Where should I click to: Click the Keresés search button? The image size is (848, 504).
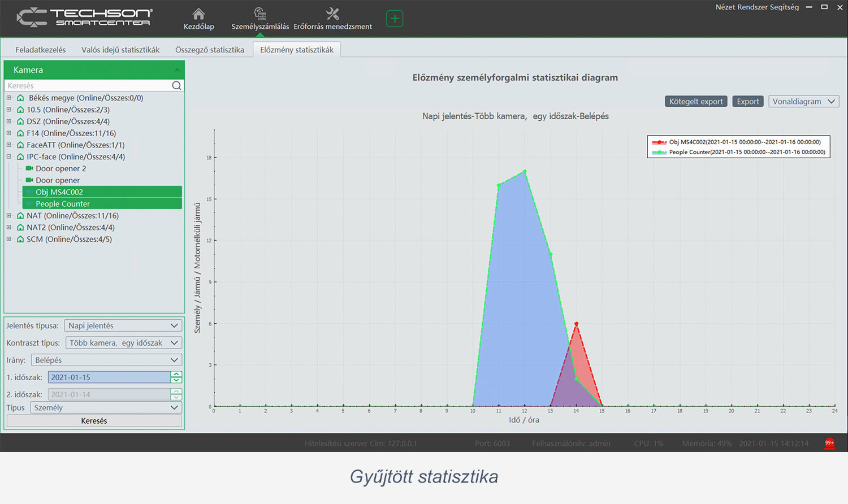click(x=94, y=421)
